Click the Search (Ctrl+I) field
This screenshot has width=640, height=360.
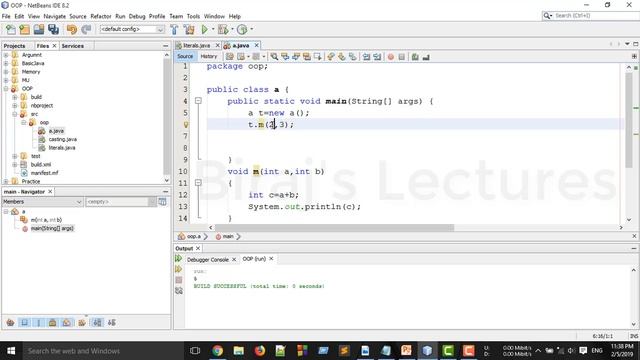pyautogui.click(x=596, y=16)
